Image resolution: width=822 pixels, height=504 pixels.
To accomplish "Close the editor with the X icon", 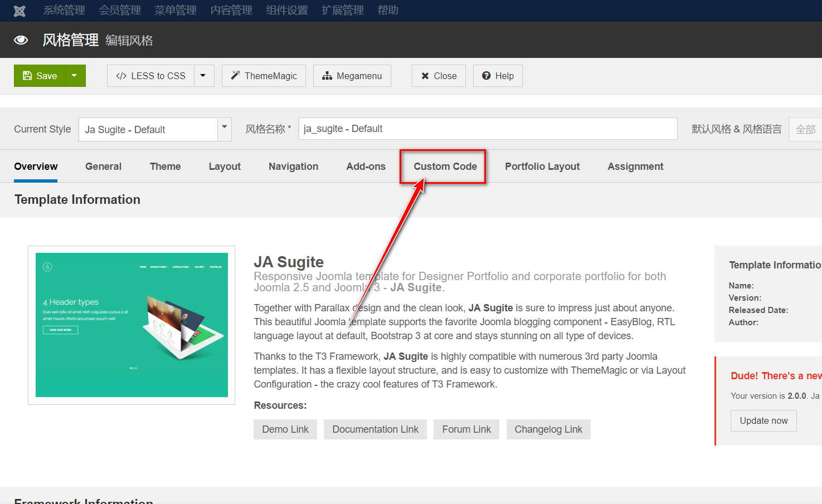I will point(425,75).
